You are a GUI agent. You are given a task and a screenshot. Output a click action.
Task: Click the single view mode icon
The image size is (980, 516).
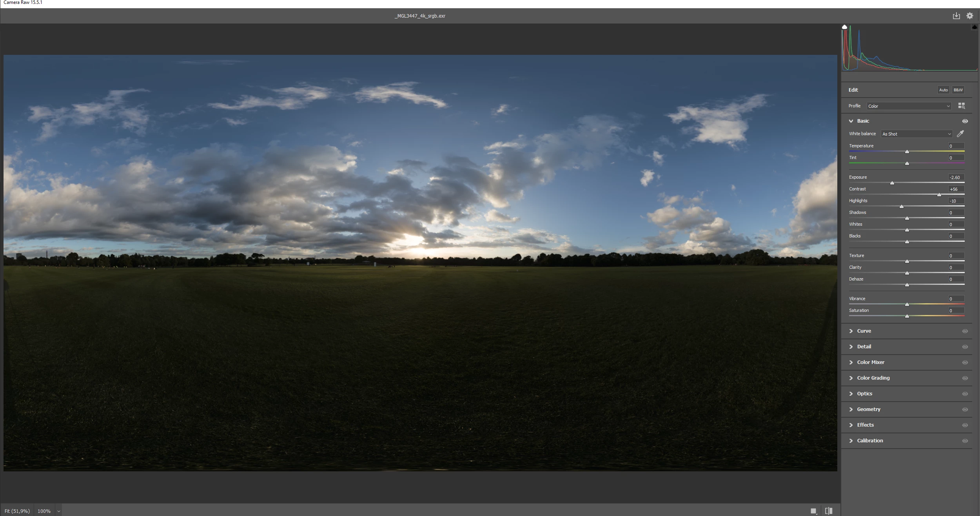point(813,511)
